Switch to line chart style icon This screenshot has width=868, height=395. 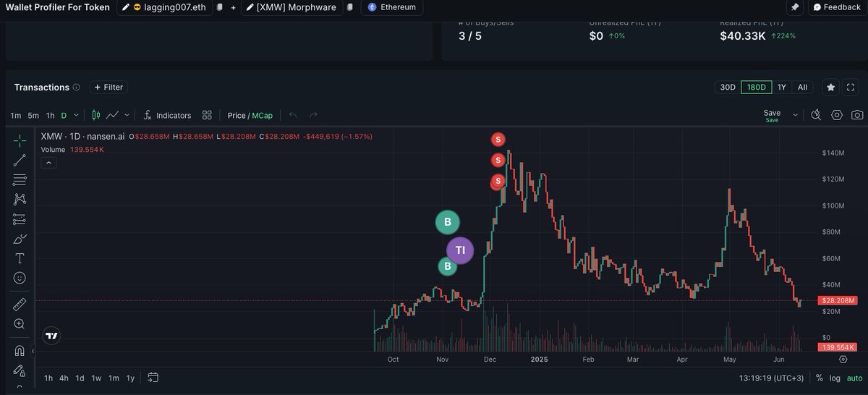(x=113, y=115)
